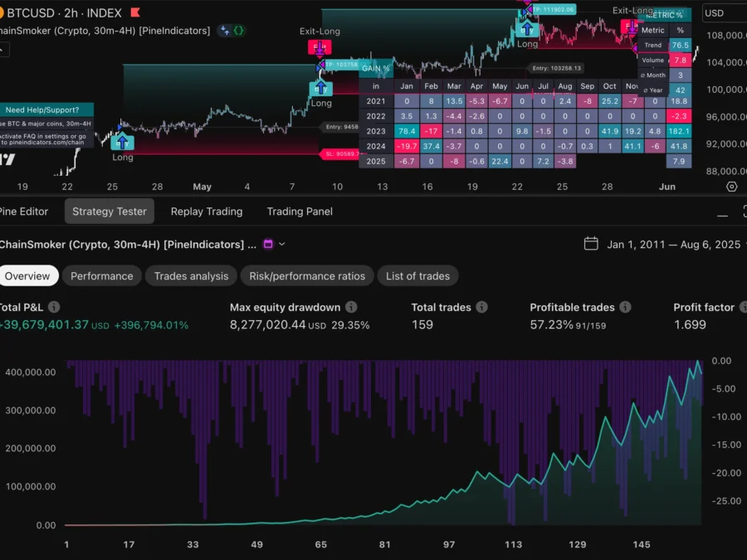The image size is (747, 560).
Task: Click the SL: 90589 stop loss label
Action: (x=341, y=153)
